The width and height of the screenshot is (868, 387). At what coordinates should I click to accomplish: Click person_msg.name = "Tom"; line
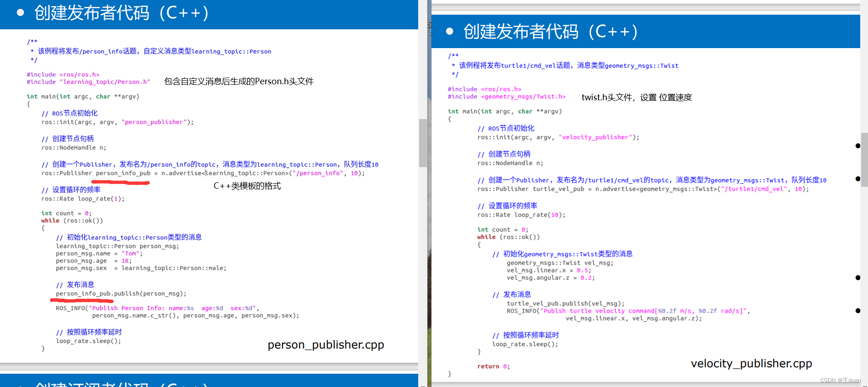99,254
